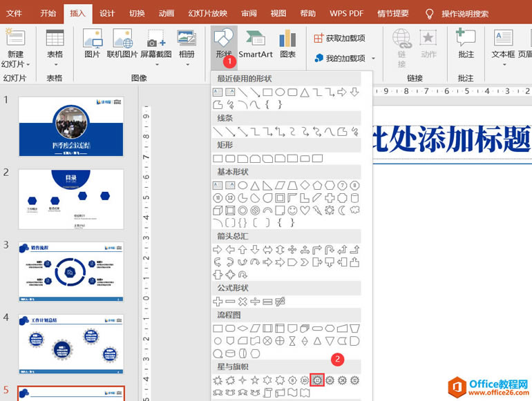Insert a SmartArt graphic

pos(256,43)
